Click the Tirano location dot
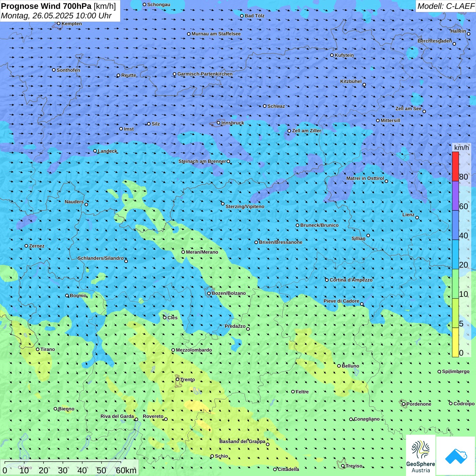 tap(38, 349)
